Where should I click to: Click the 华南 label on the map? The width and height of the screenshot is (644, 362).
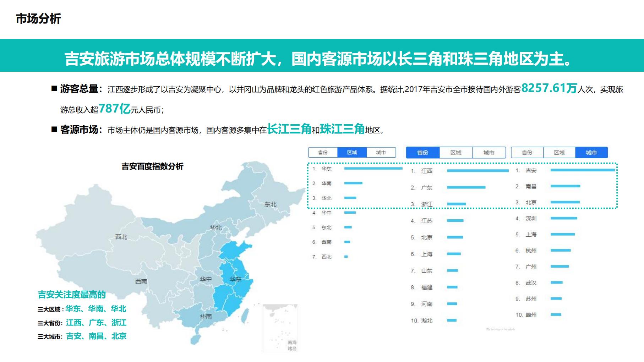coord(206,316)
